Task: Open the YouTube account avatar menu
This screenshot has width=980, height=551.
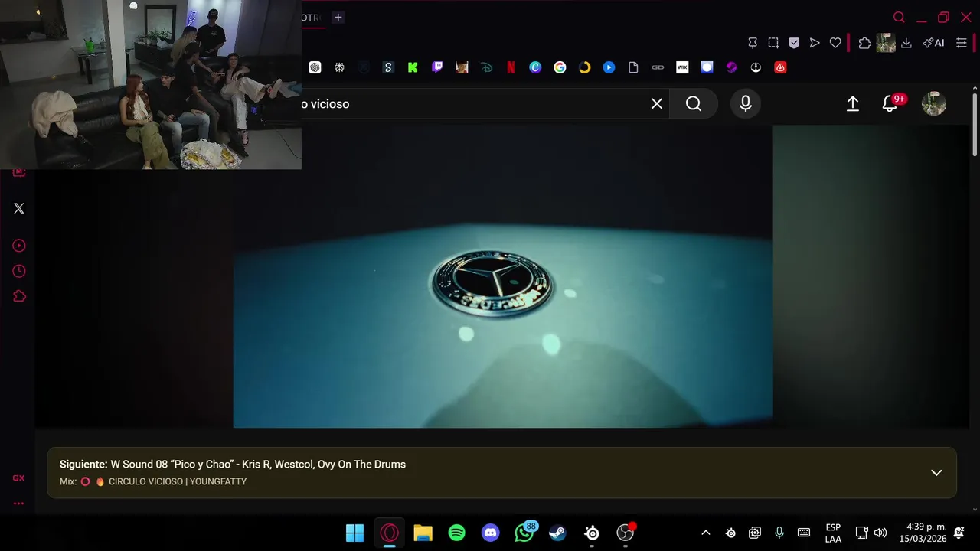Action: click(934, 103)
